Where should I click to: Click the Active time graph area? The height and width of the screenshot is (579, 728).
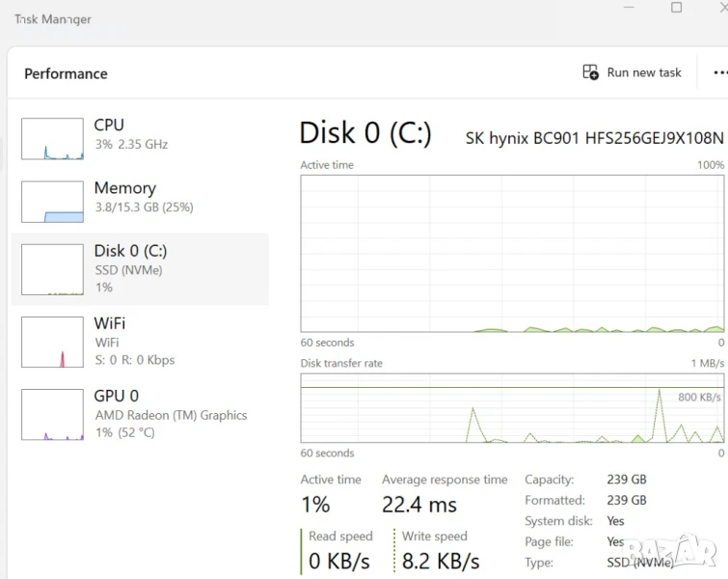512,254
